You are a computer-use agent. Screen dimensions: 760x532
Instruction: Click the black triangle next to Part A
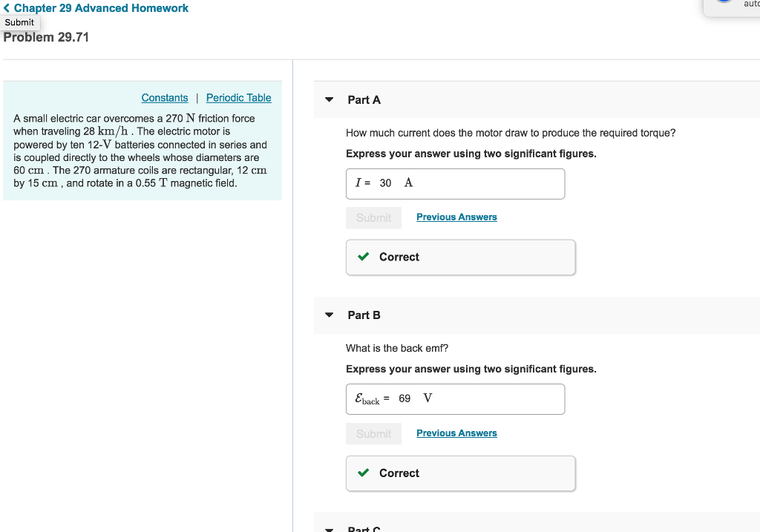pyautogui.click(x=329, y=99)
